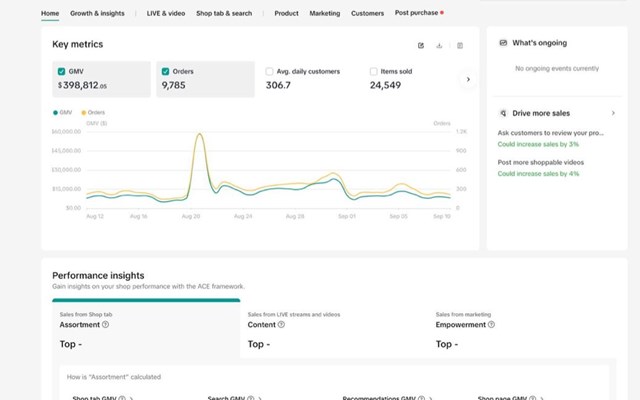This screenshot has height=400, width=640.
Task: Uncheck the Orders metric checkbox
Action: (165, 71)
